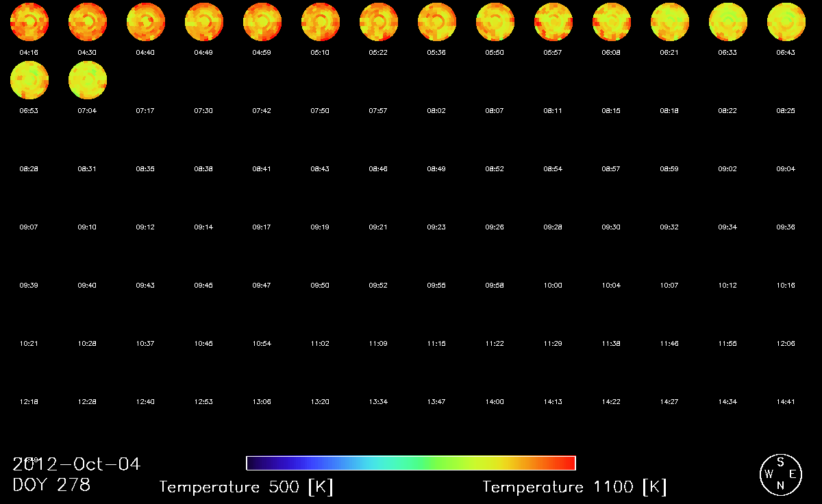The height and width of the screenshot is (504, 822).
Task: Select the 07:30 time label
Action: (x=203, y=110)
